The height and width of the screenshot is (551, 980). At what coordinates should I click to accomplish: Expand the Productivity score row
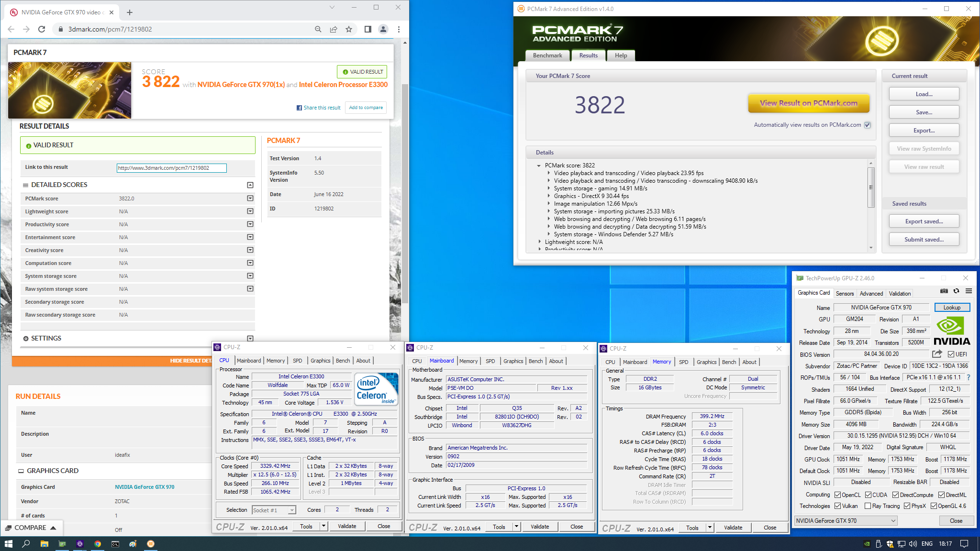(250, 224)
